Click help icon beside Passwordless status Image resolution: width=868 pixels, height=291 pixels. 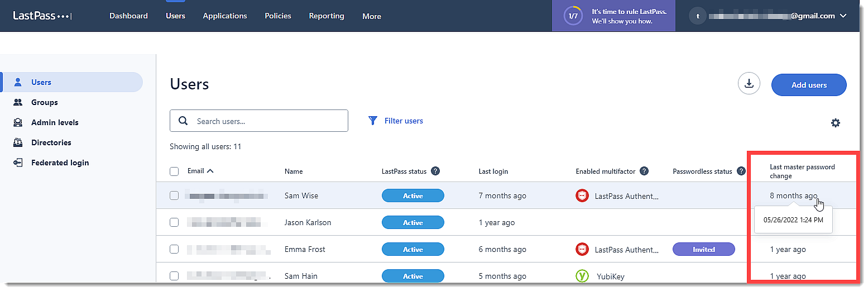(x=741, y=171)
